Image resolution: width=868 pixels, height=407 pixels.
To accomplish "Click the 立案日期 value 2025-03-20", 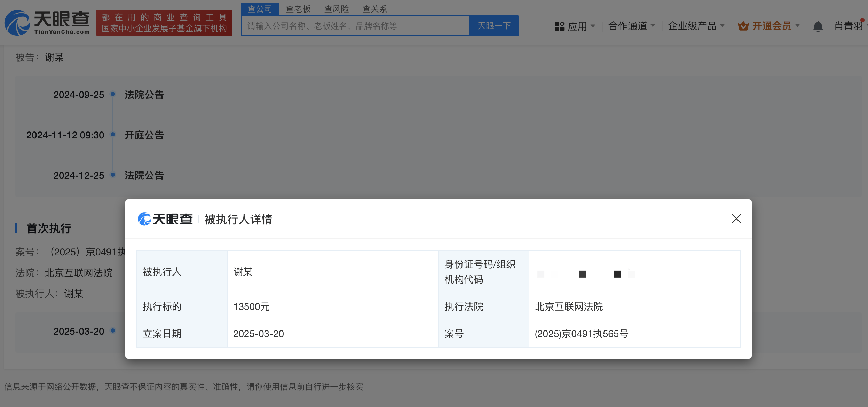I will click(259, 334).
